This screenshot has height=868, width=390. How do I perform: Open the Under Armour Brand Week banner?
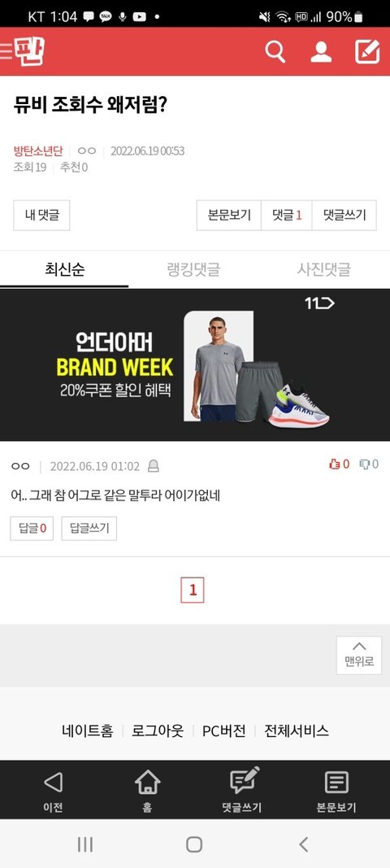pos(195,364)
